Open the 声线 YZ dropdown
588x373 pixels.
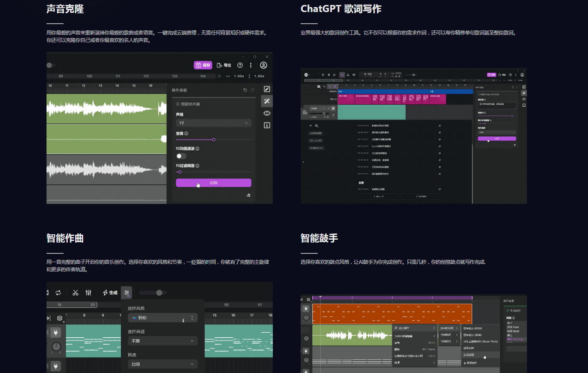coord(213,123)
